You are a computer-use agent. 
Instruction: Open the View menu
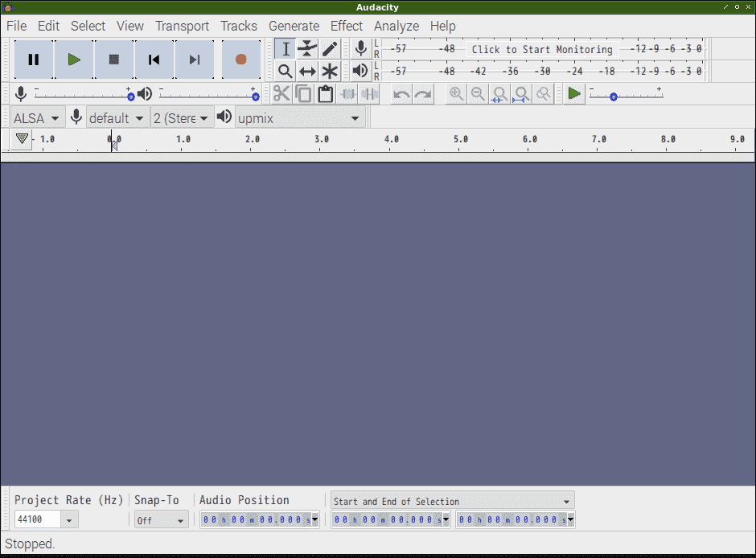[x=130, y=26]
